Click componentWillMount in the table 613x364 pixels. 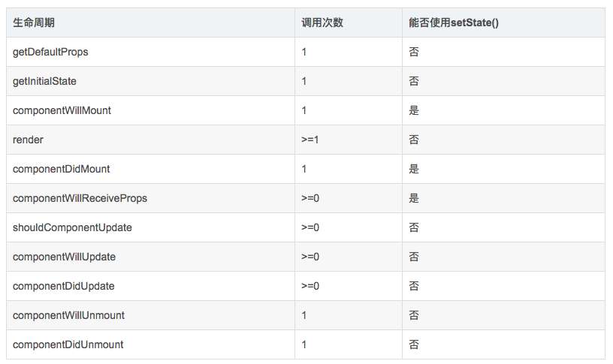pyautogui.click(x=62, y=110)
